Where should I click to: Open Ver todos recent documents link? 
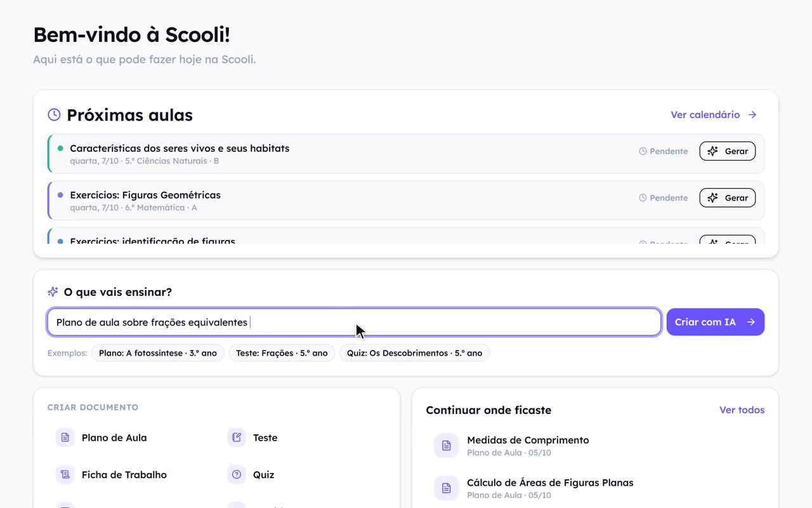tap(742, 410)
